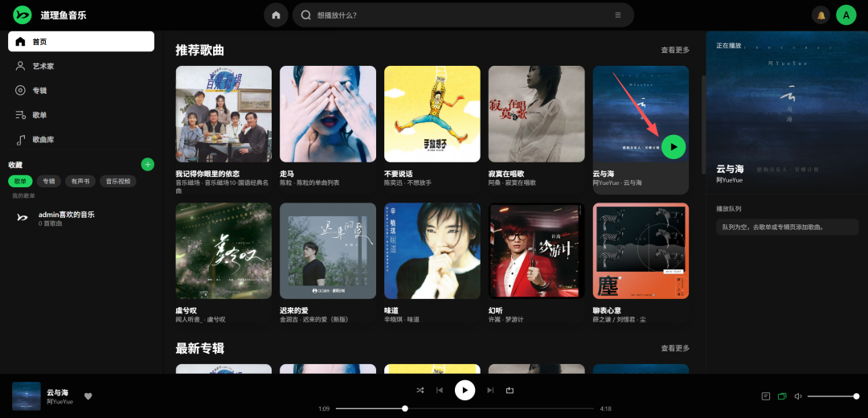Toggle the green play queue panel icon
Viewport: 868px width, 418px height.
tap(782, 396)
